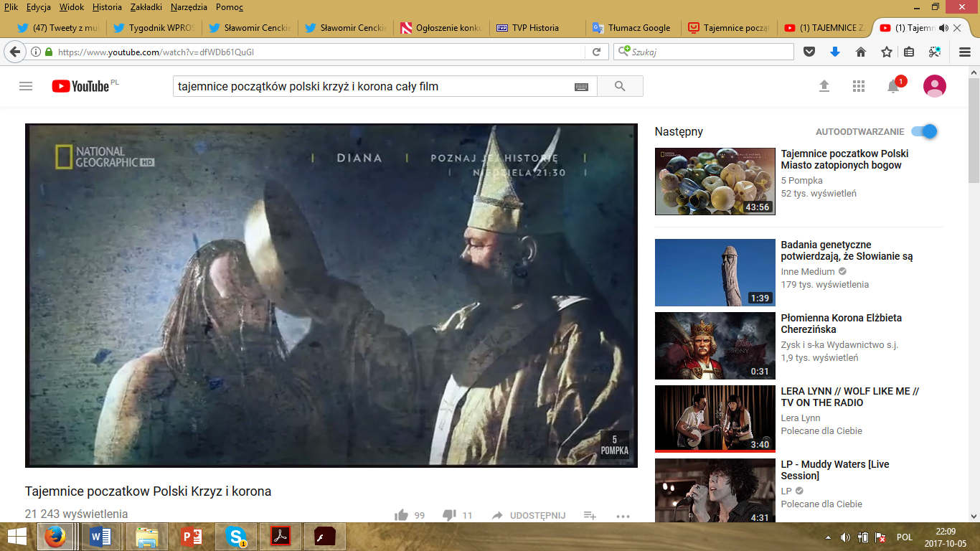Open more actions three-dot menu under video
This screenshot has width=980, height=551.
623,515
